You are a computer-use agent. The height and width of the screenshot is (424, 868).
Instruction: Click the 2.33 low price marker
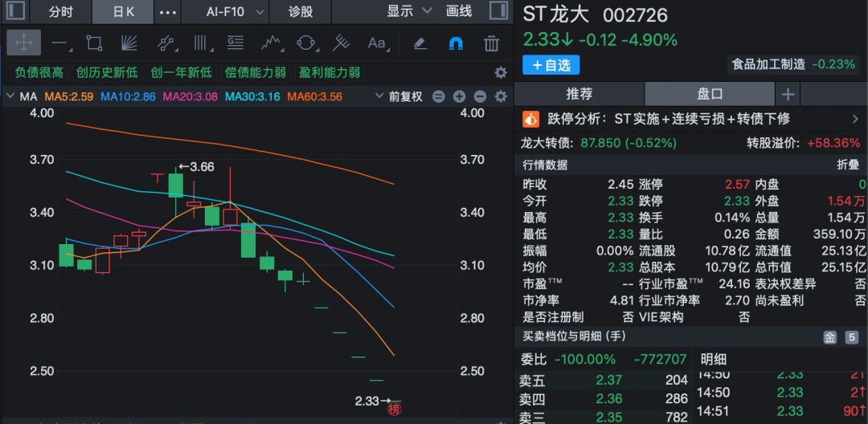(x=373, y=401)
